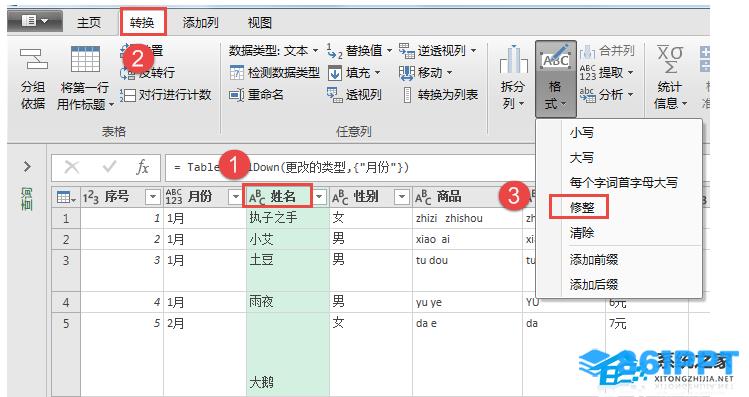
Task: Open 序号 column filter dropdown
Action: 153,197
